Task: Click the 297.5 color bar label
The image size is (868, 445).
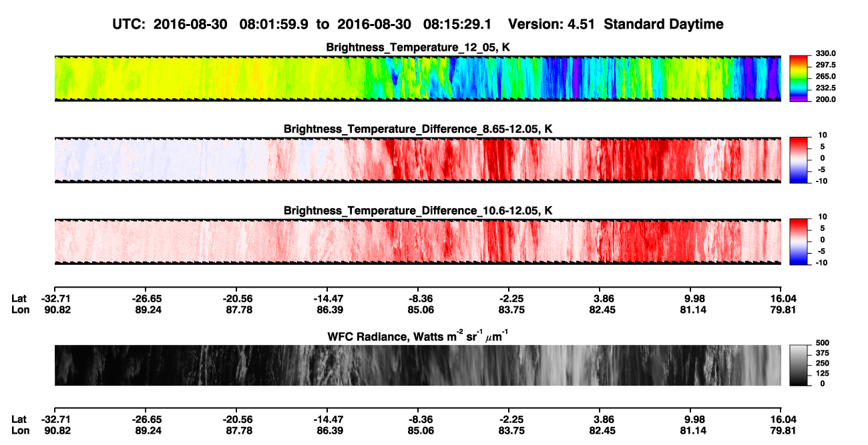Action: (x=826, y=65)
